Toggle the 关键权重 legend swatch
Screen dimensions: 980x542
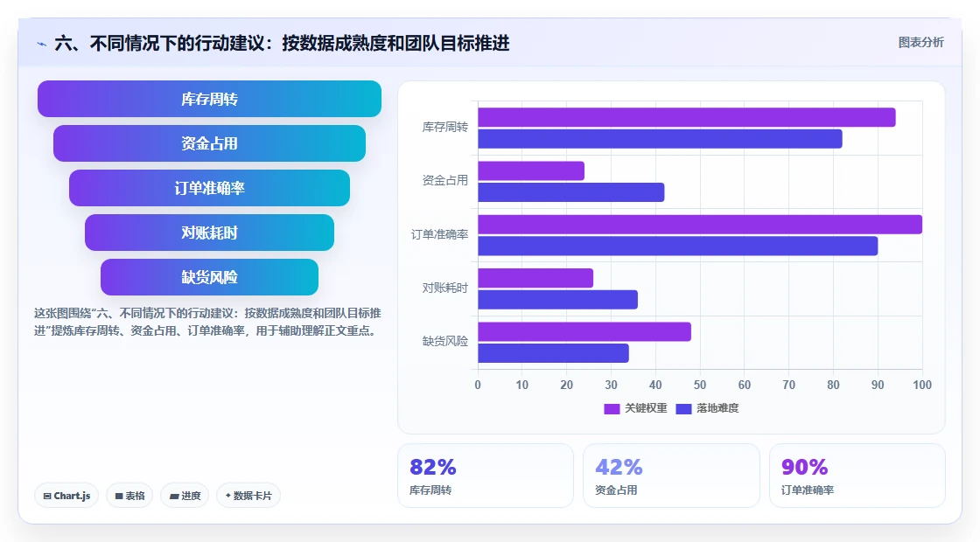click(612, 408)
